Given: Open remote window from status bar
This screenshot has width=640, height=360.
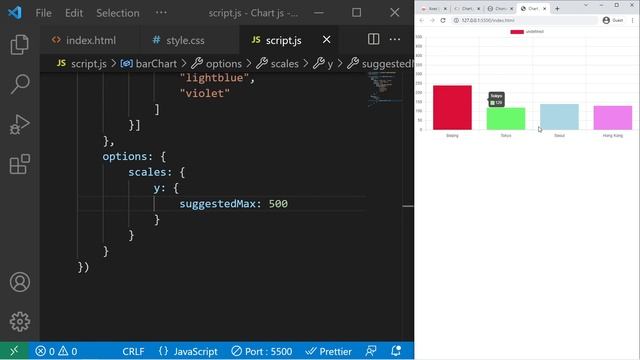Looking at the screenshot, I should click(x=14, y=351).
